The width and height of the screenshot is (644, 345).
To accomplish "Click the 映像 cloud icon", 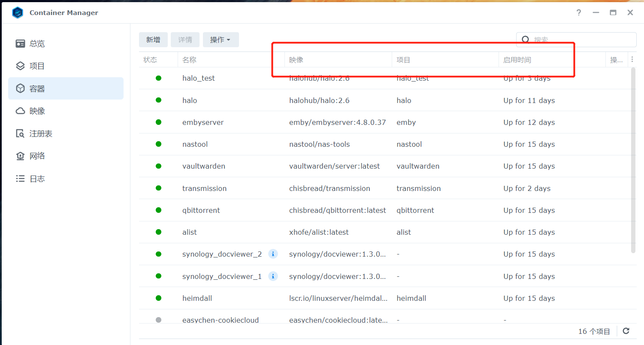I will pos(20,111).
